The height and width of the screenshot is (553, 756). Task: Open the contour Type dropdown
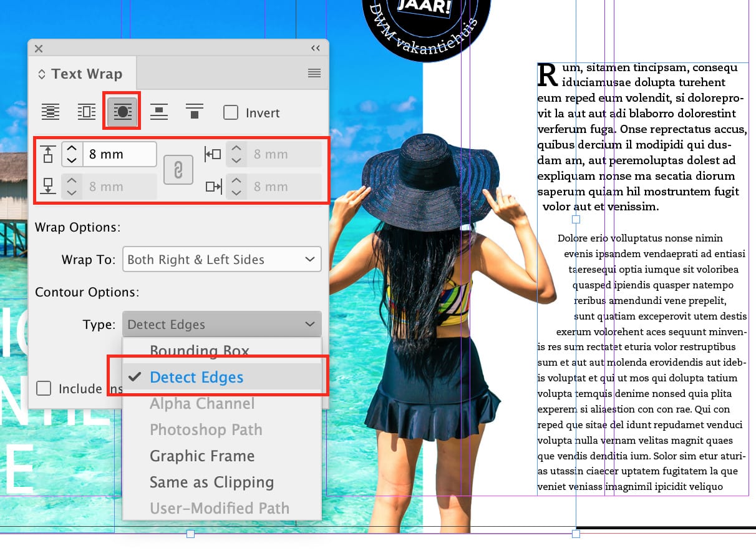tap(221, 324)
